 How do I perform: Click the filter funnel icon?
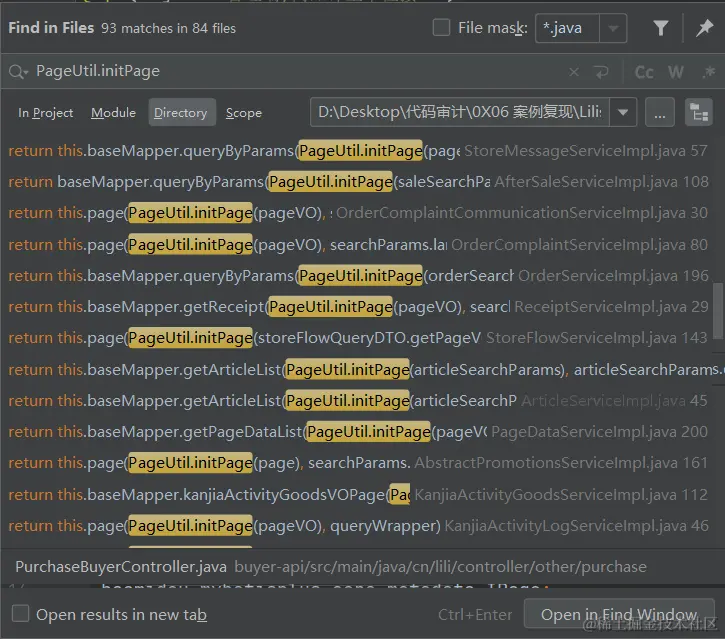[x=661, y=28]
